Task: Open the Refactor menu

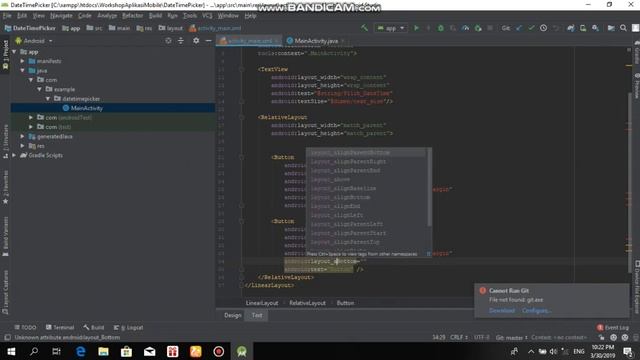Action: (133, 16)
